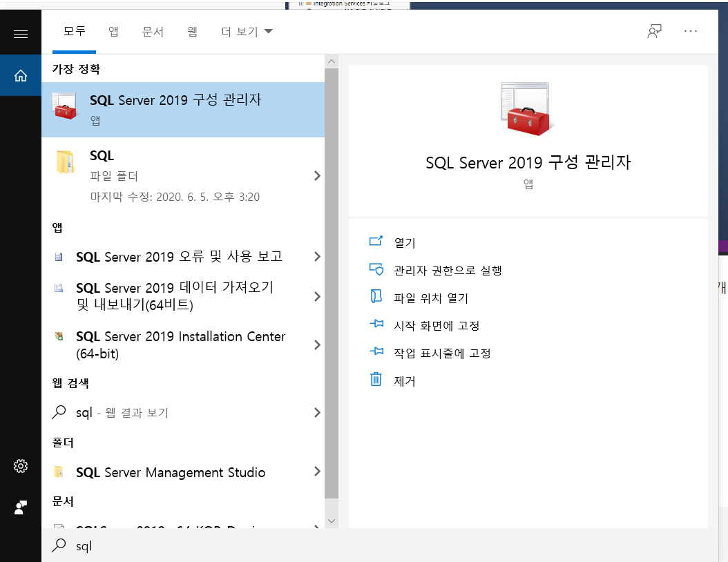Viewport: 728px width, 562px height.
Task: Select the Home icon in sidebar
Action: click(x=21, y=75)
